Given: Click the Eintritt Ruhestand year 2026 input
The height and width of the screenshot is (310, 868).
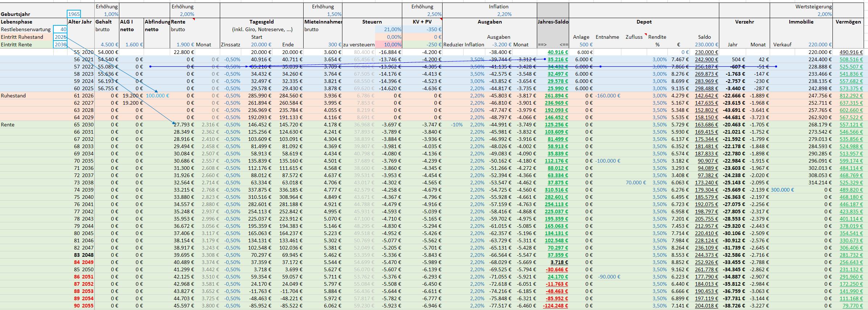Looking at the screenshot, I should [60, 37].
